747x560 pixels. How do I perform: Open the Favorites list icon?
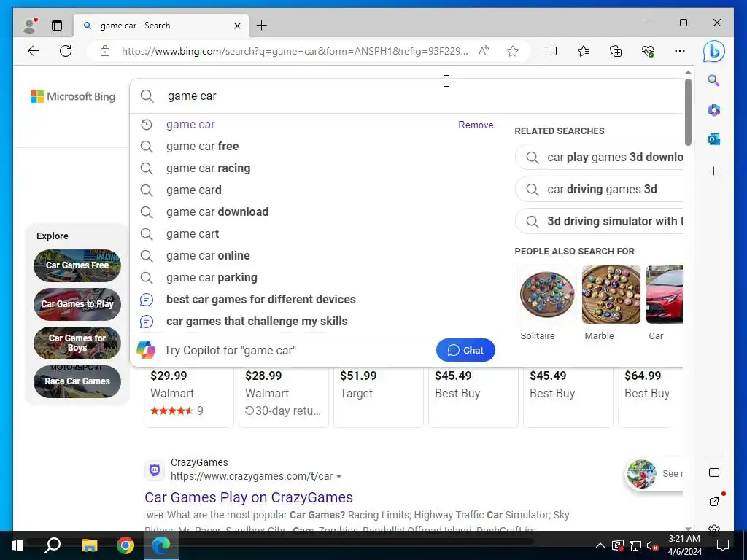[x=583, y=51]
